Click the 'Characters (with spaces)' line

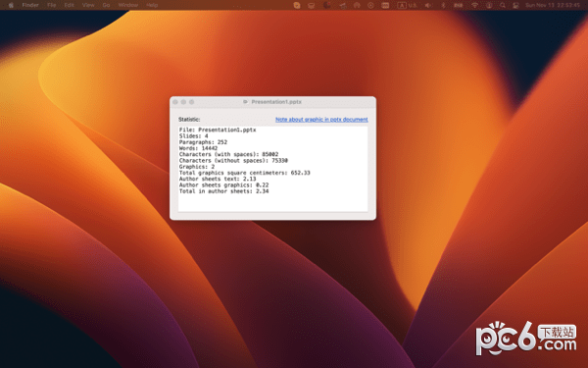(228, 154)
